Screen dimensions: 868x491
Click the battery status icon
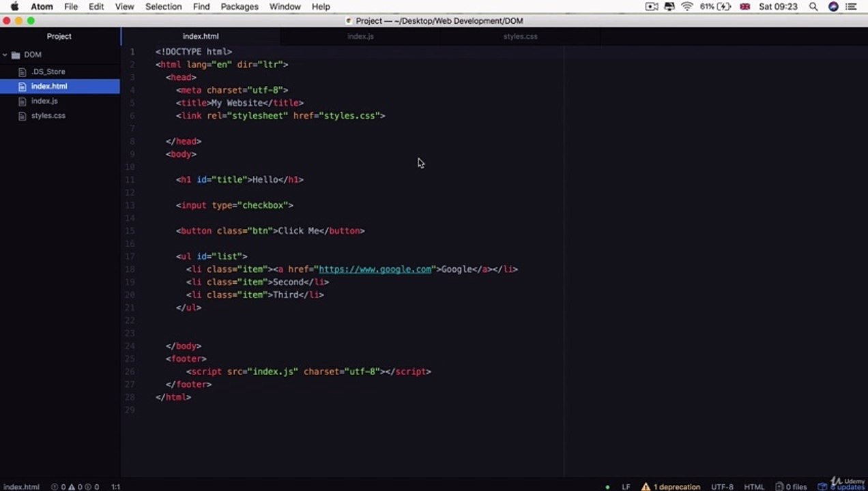723,7
